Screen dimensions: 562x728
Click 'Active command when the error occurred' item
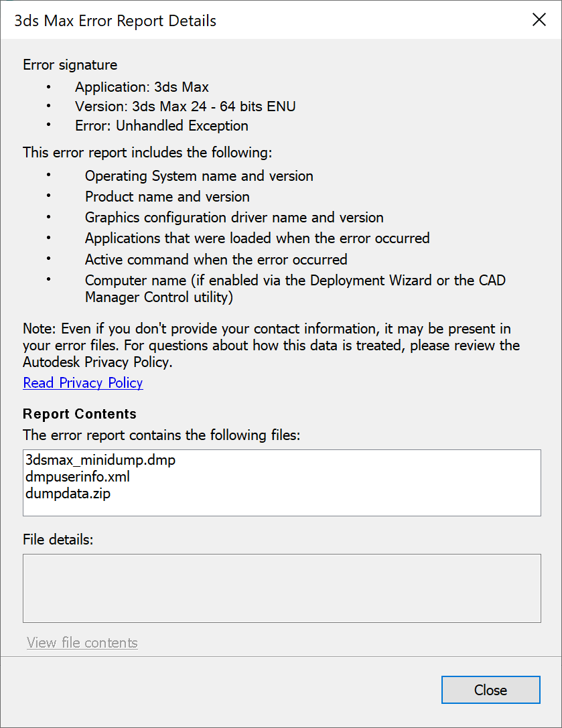(216, 259)
